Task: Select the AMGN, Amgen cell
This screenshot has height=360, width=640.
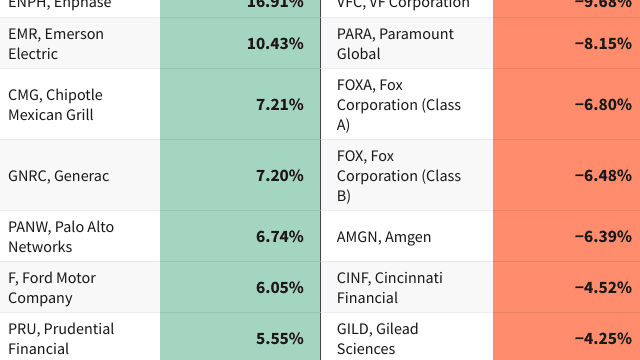Action: pyautogui.click(x=407, y=236)
